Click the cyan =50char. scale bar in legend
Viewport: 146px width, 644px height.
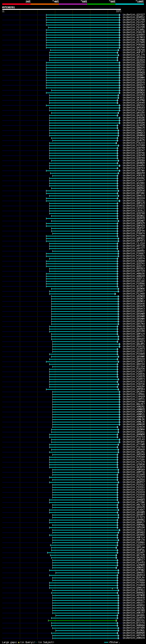coord(106,642)
